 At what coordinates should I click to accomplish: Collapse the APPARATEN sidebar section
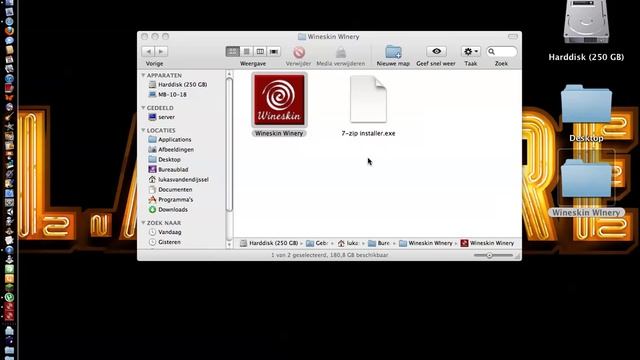[143, 76]
